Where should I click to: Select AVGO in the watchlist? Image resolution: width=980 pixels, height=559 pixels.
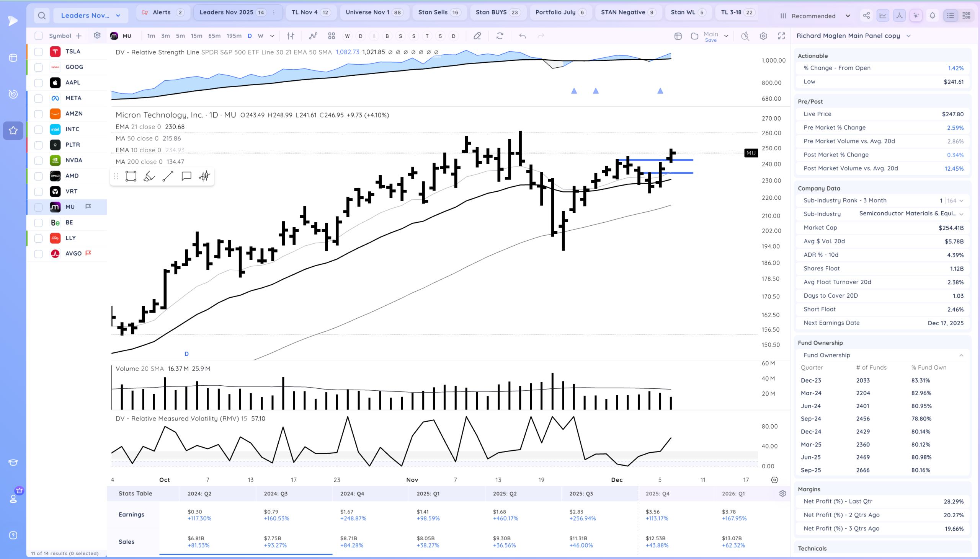(x=73, y=253)
